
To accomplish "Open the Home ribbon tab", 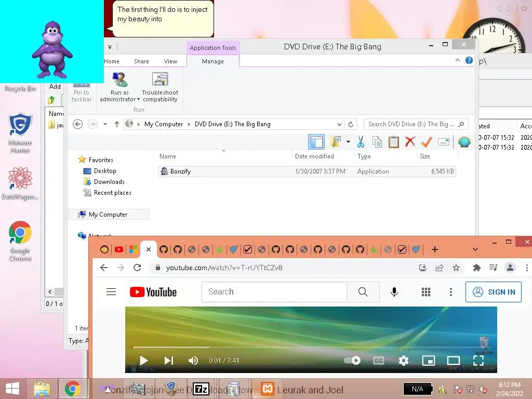I will click(x=112, y=61).
